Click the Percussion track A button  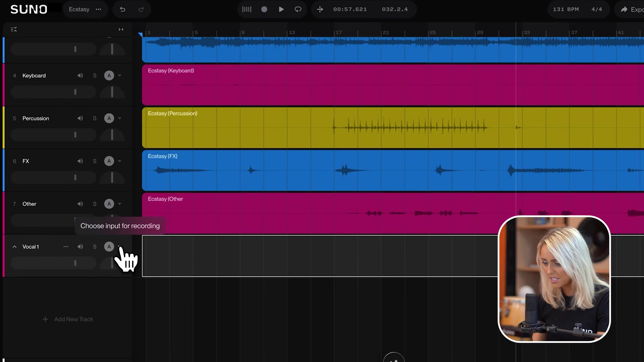(109, 118)
